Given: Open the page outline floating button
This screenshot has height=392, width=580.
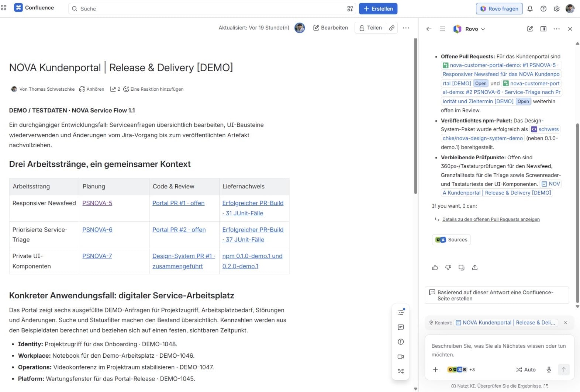Looking at the screenshot, I should click(x=401, y=312).
